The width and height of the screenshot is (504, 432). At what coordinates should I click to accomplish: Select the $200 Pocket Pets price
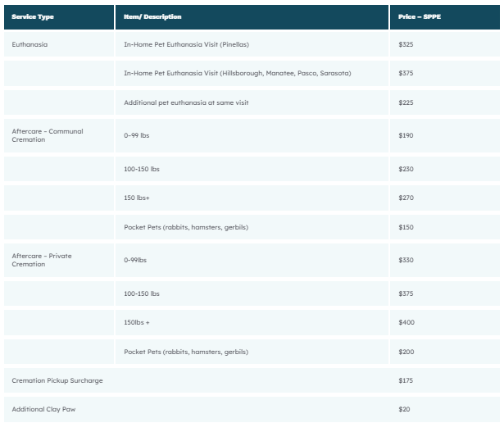tap(406, 352)
